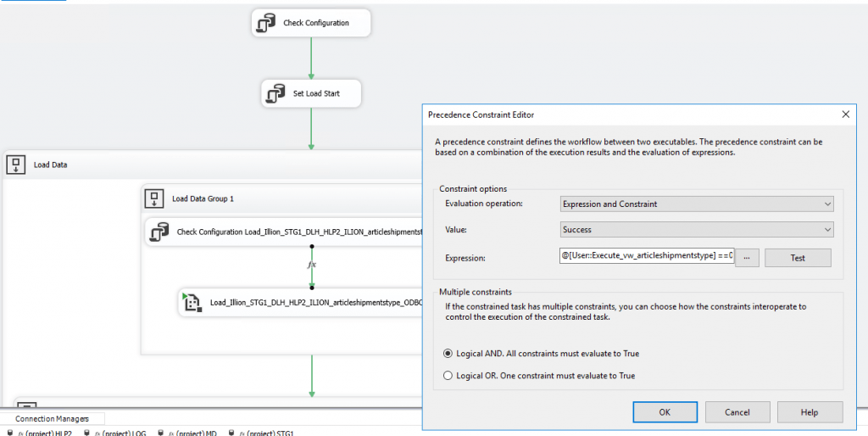868x436 pixels.
Task: Click the Cancel button
Action: click(737, 412)
